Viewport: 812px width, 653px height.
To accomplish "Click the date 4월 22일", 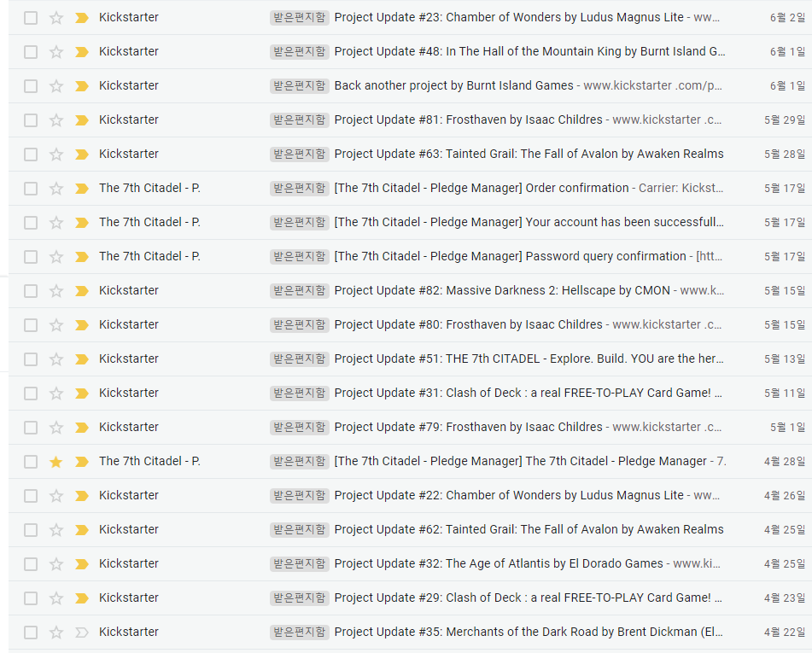I will click(785, 633).
